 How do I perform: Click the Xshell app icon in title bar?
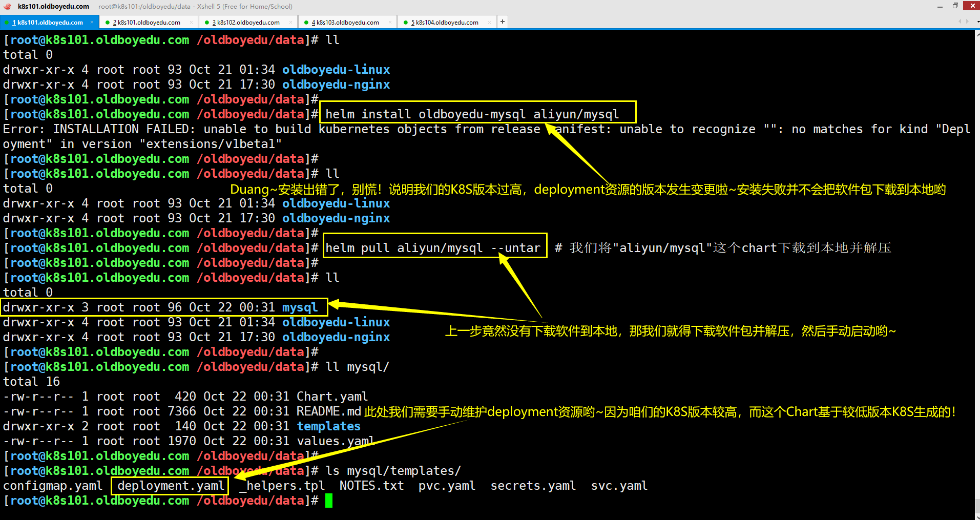pos(7,7)
